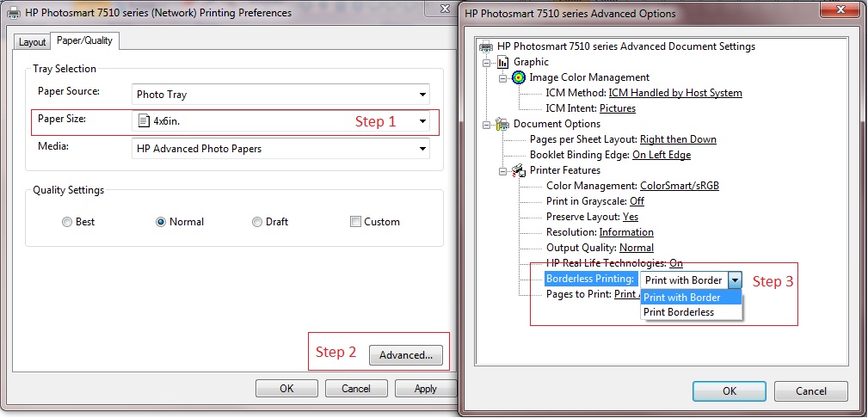Click the printer icon beside Advanced Document Settings
This screenshot has width=868, height=418.
(487, 46)
